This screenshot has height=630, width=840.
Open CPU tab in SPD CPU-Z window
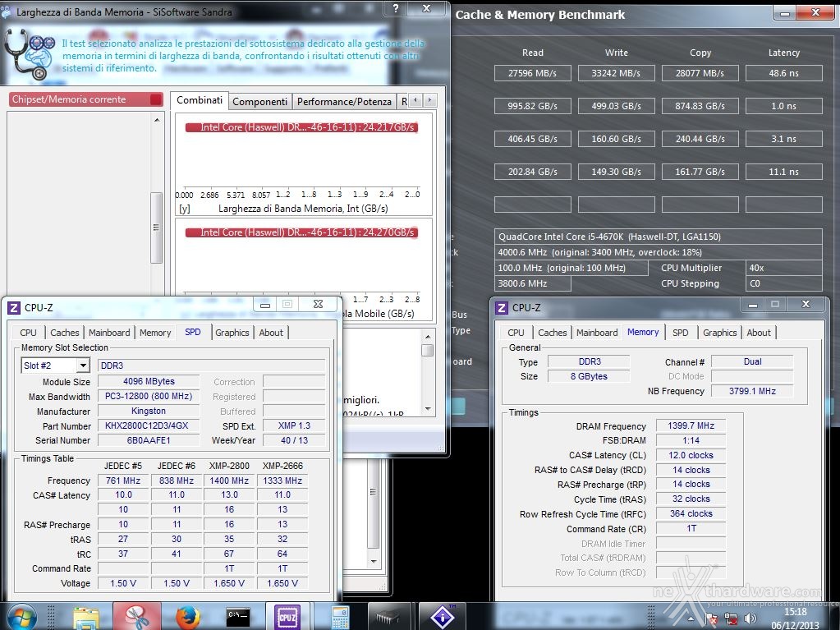[x=28, y=332]
